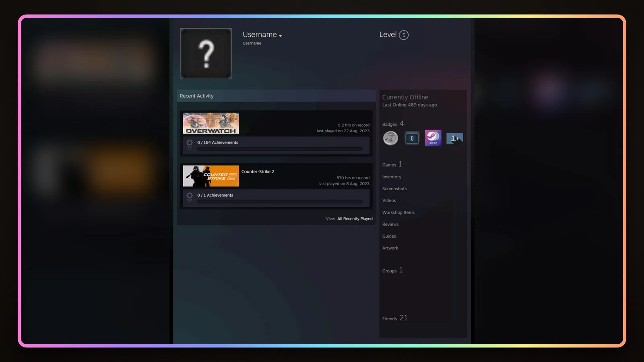Open the Games 1 link

coord(392,165)
